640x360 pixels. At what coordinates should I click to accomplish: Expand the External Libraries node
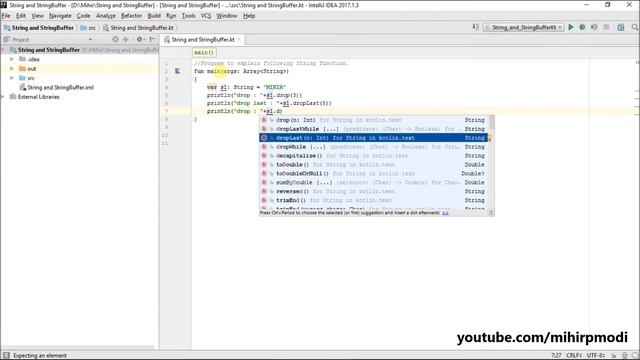pos(3,97)
